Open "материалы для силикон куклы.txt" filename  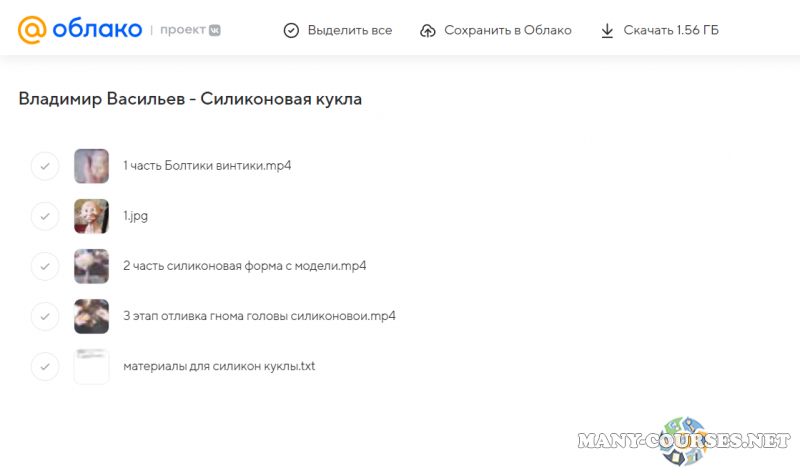(x=219, y=366)
